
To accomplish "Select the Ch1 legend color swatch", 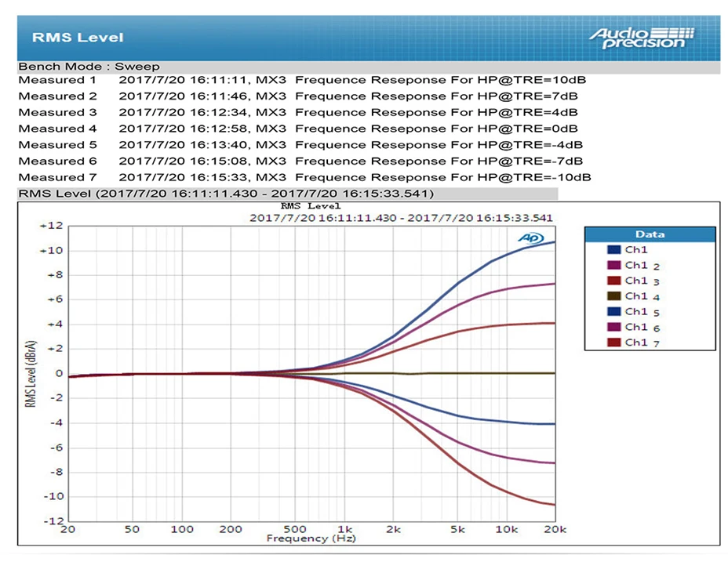I will pyautogui.click(x=613, y=250).
